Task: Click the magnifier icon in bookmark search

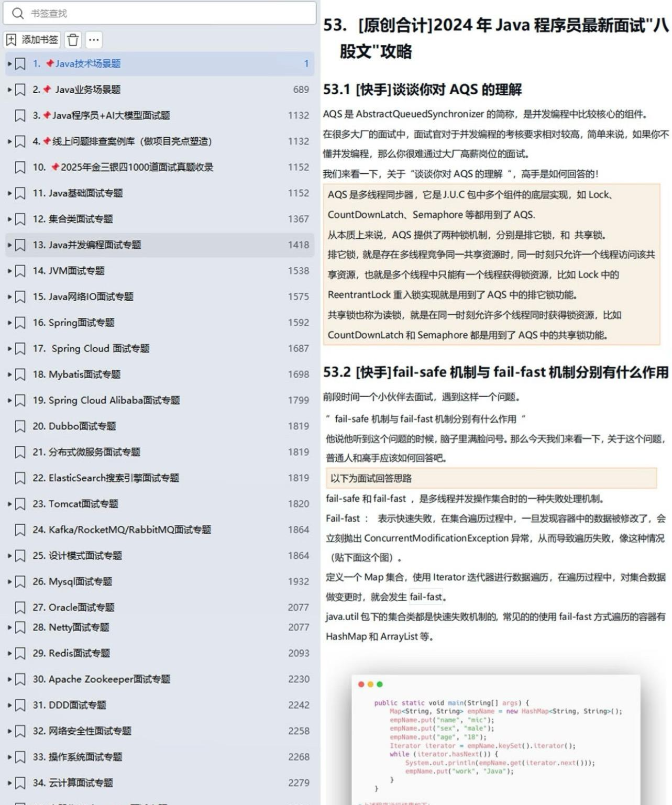Action: point(16,13)
